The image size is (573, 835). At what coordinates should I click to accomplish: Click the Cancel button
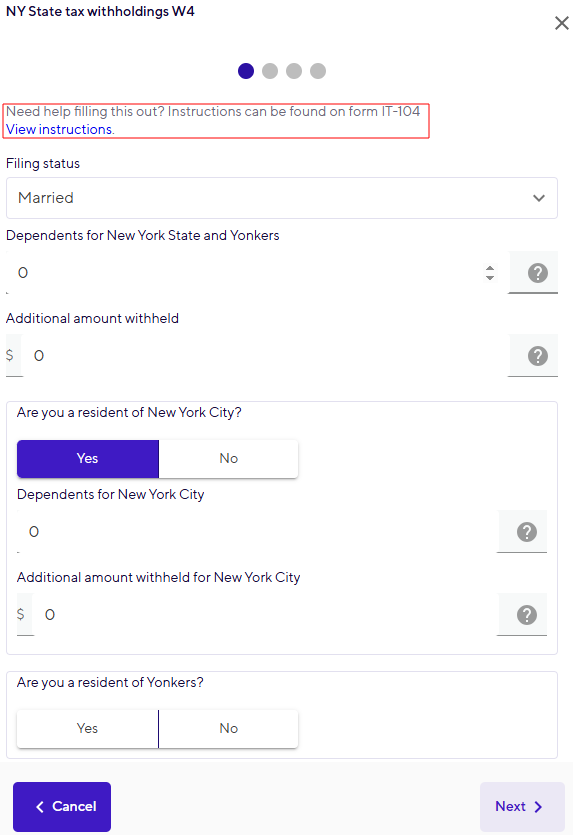pos(62,807)
